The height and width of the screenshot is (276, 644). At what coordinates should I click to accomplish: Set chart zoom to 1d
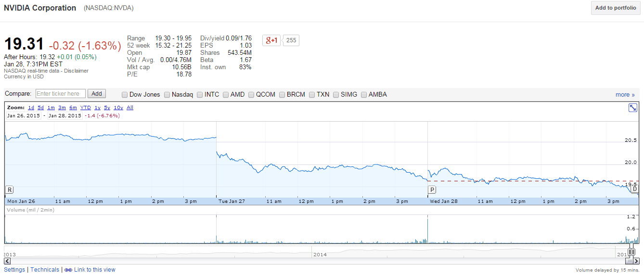tap(31, 108)
